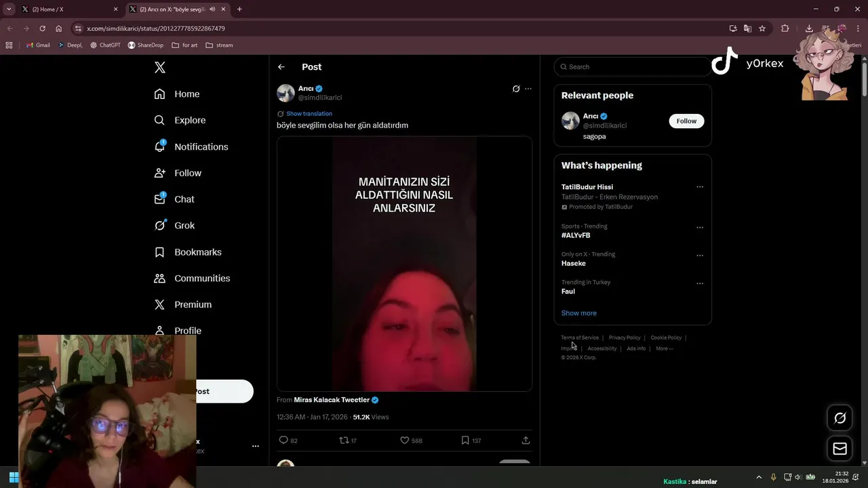
Task: Open the Gmail bookmark
Action: [x=38, y=45]
